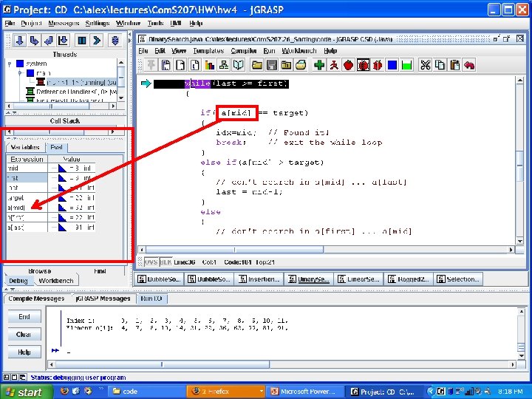Click the red running-man Run icon

tap(334, 65)
